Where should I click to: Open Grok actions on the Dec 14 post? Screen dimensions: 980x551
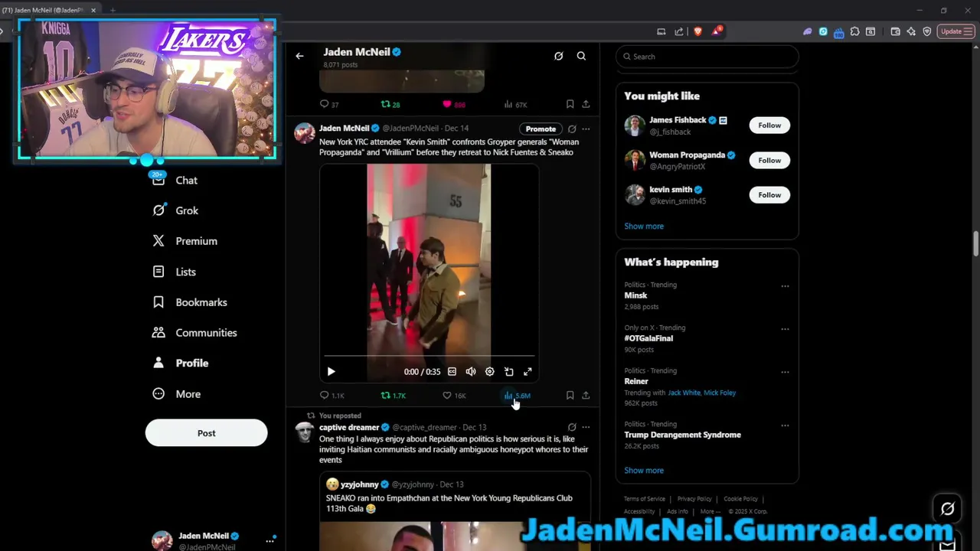[572, 129]
